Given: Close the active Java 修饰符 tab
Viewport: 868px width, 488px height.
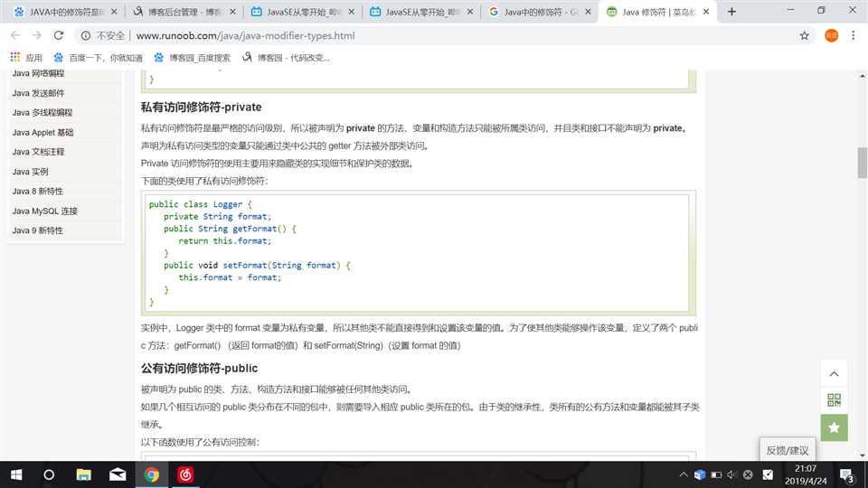Looking at the screenshot, I should 706,12.
